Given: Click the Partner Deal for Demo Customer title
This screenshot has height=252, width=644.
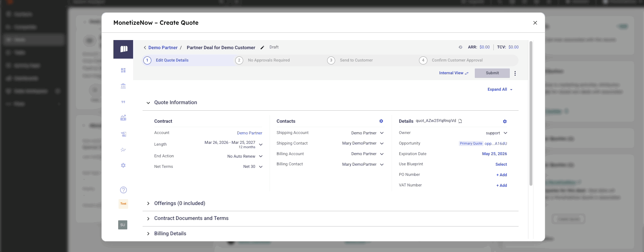Looking at the screenshot, I should pyautogui.click(x=221, y=48).
